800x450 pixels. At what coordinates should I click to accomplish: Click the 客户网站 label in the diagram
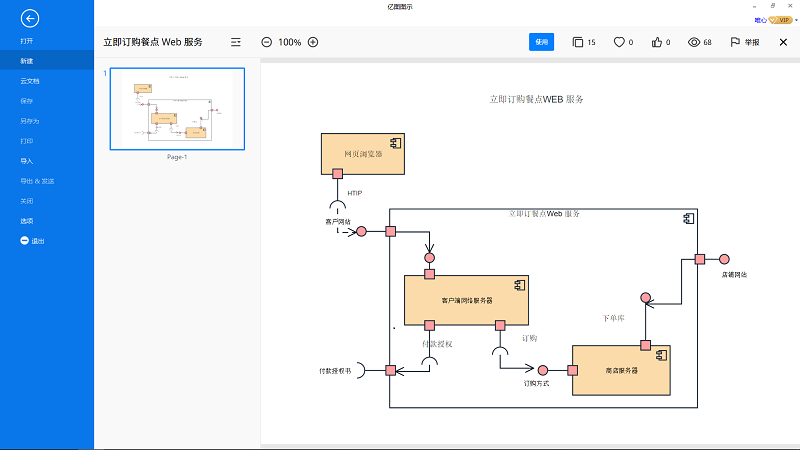[x=338, y=222]
